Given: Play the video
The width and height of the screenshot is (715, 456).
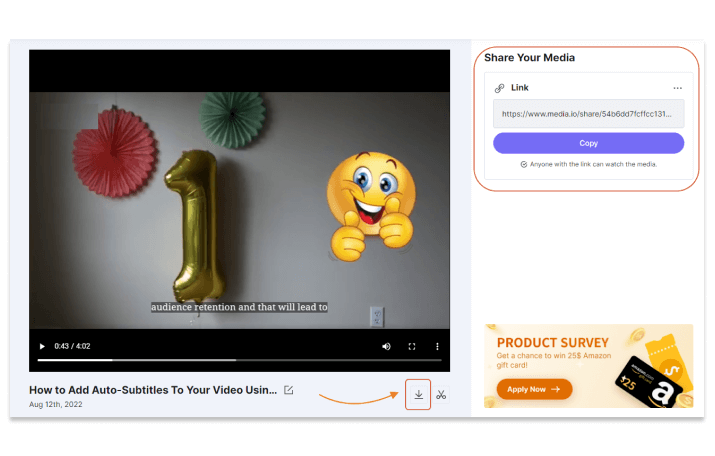Looking at the screenshot, I should point(42,347).
